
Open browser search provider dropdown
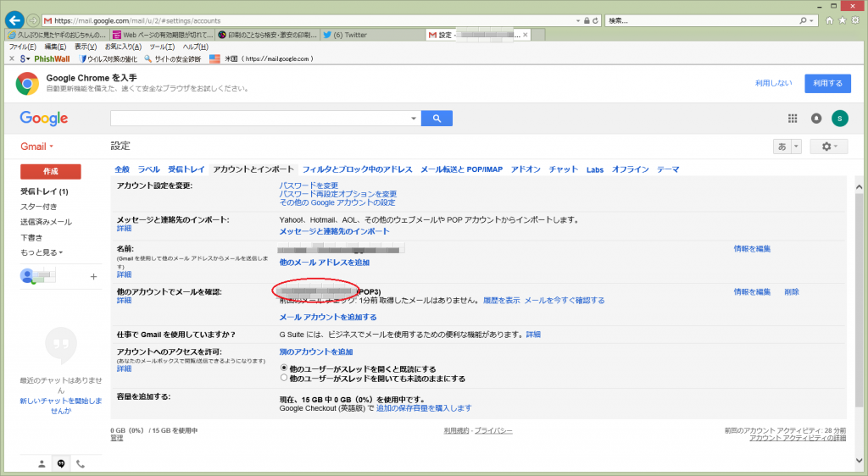(811, 20)
